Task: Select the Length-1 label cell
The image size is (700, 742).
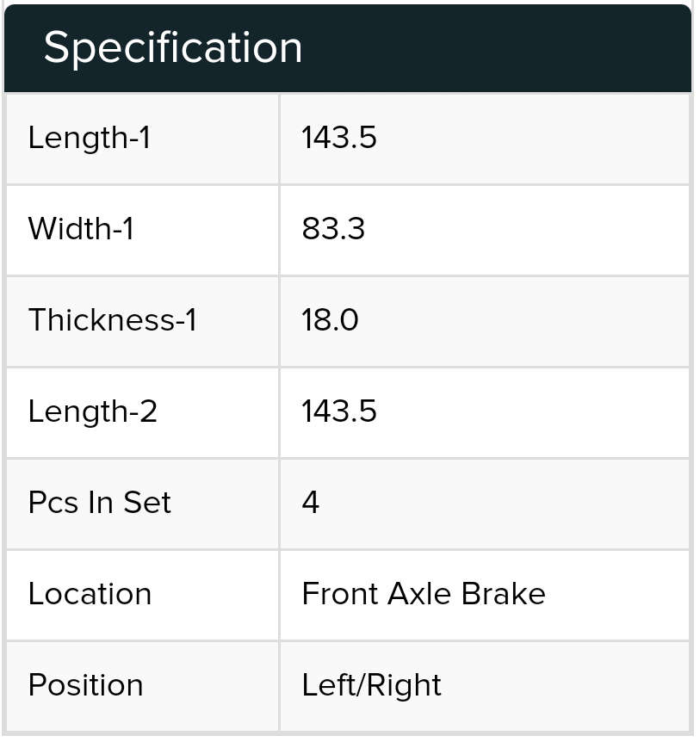Action: (142, 139)
